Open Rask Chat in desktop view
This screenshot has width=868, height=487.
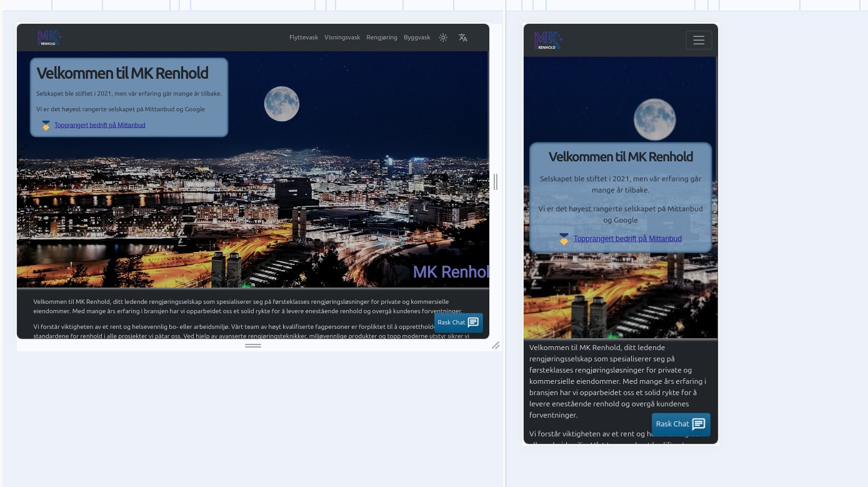pyautogui.click(x=451, y=323)
